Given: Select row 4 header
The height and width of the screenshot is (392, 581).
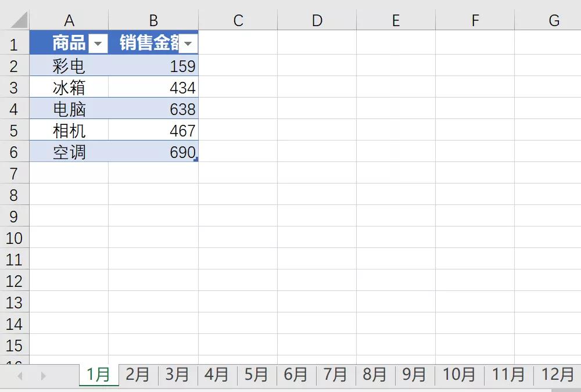Looking at the screenshot, I should [x=14, y=109].
